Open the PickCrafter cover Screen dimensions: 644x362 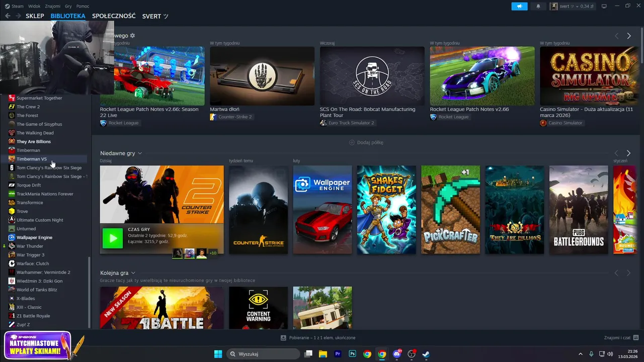pyautogui.click(x=450, y=210)
